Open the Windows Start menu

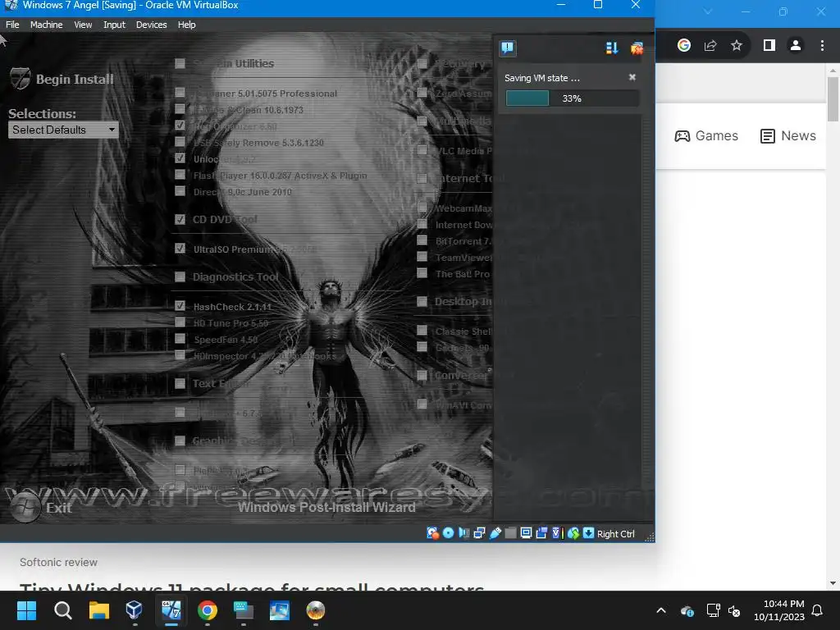click(26, 610)
